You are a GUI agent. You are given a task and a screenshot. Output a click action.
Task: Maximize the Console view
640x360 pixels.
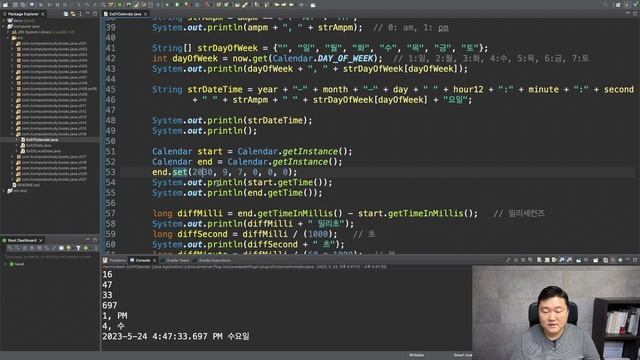[635, 260]
